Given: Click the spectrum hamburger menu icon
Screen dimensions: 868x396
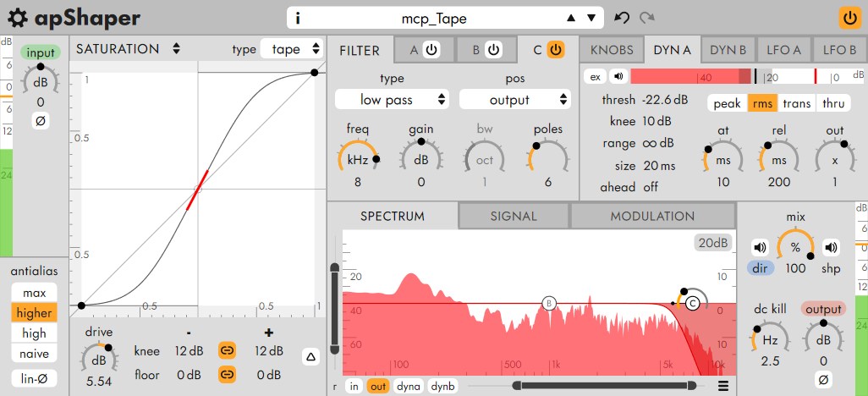Looking at the screenshot, I should pos(723,387).
